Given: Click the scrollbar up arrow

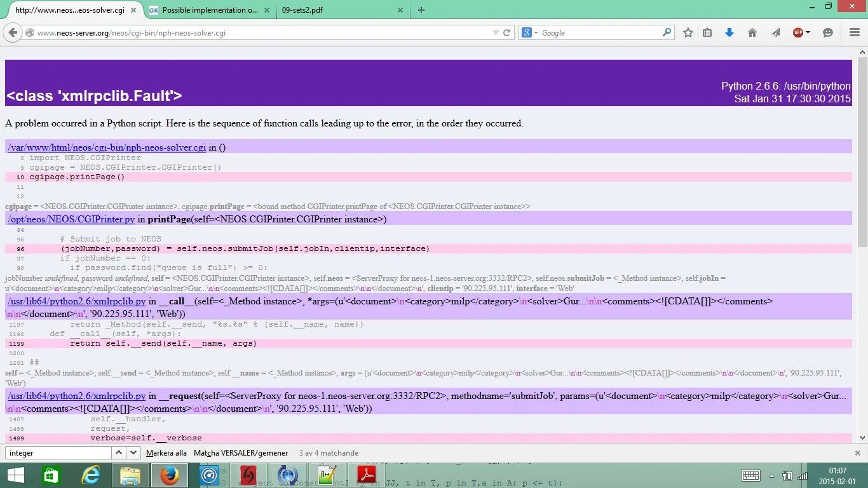Looking at the screenshot, I should 862,51.
